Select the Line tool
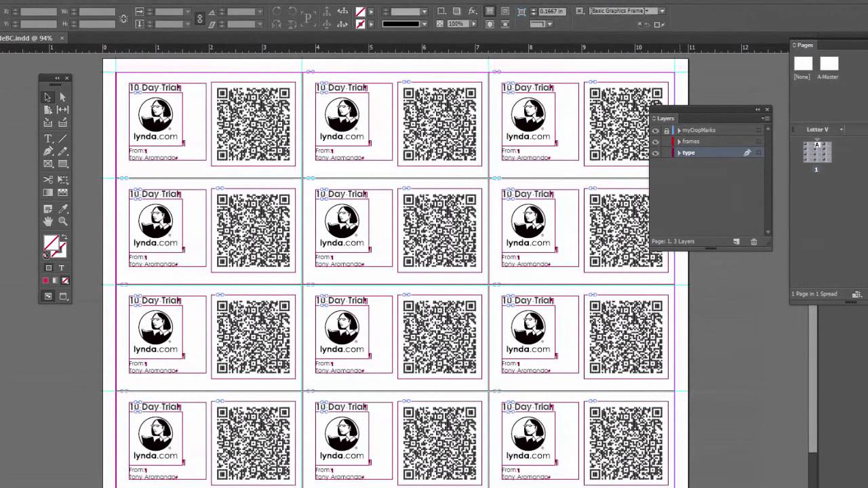Viewport: 868px width, 488px height. pyautogui.click(x=62, y=138)
